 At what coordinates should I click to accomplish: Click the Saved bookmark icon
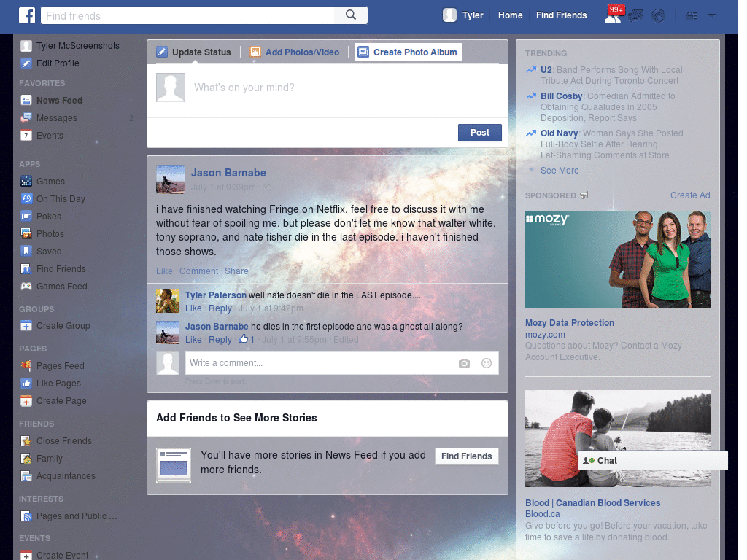point(26,251)
